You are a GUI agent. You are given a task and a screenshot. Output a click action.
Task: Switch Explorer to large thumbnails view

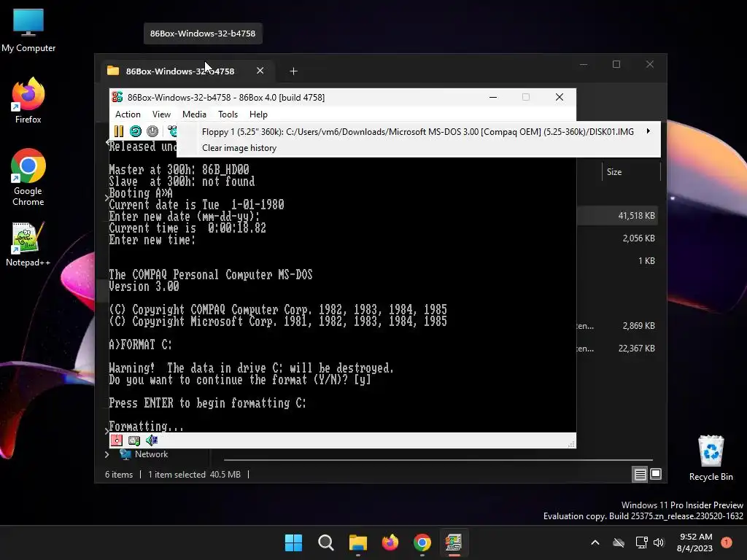click(656, 474)
